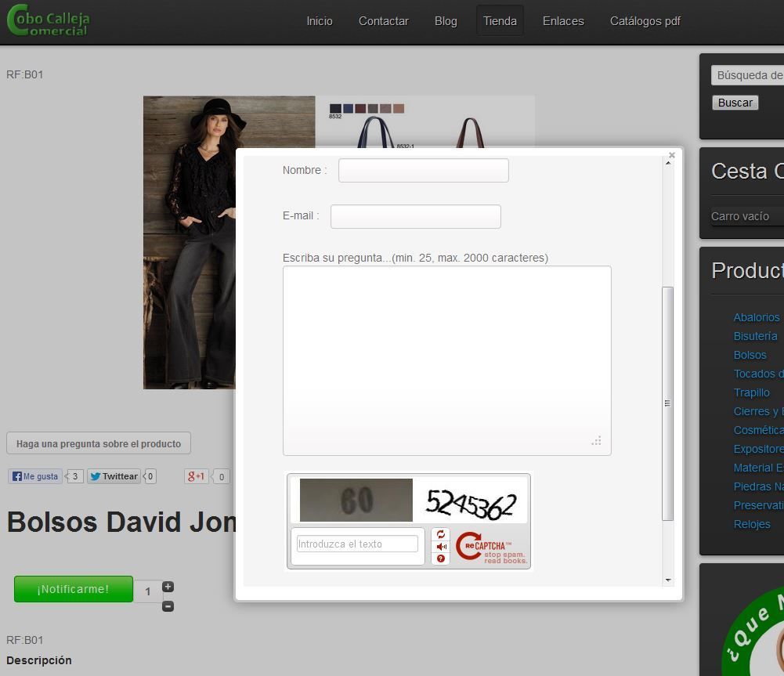The height and width of the screenshot is (676, 784).
Task: Click the popup scrollbar up arrow
Action: [668, 163]
